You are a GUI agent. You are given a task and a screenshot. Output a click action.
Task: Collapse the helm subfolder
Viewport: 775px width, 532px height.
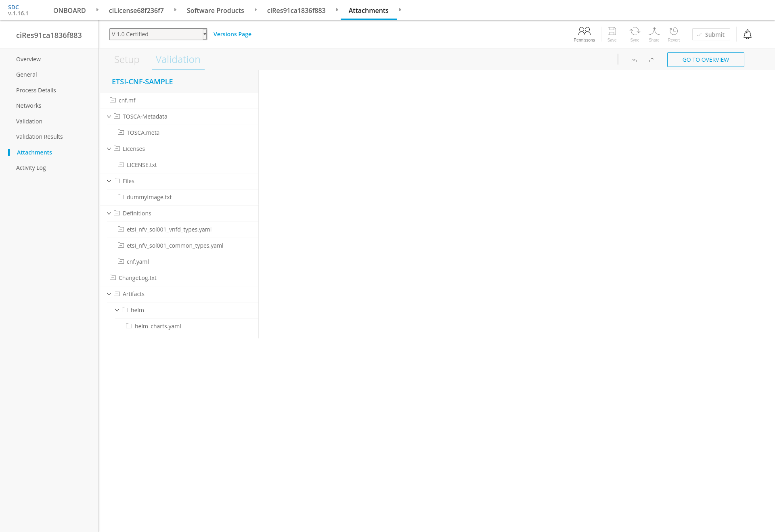117,310
